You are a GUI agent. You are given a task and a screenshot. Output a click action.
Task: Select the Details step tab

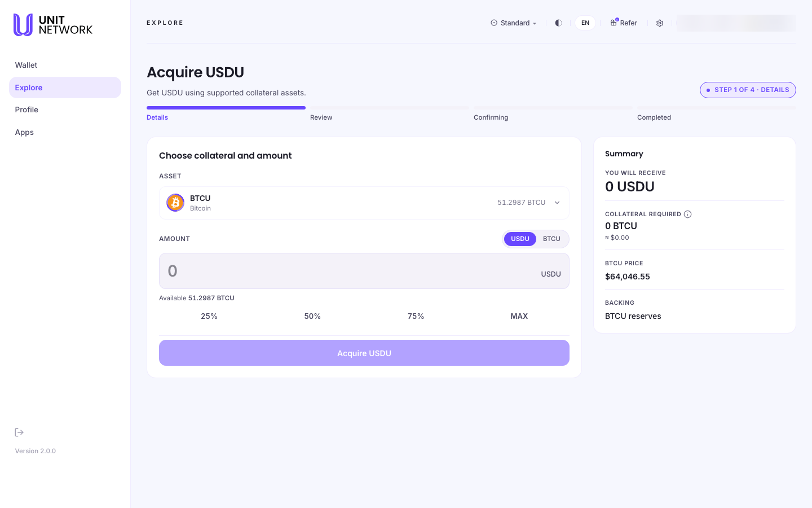157,117
